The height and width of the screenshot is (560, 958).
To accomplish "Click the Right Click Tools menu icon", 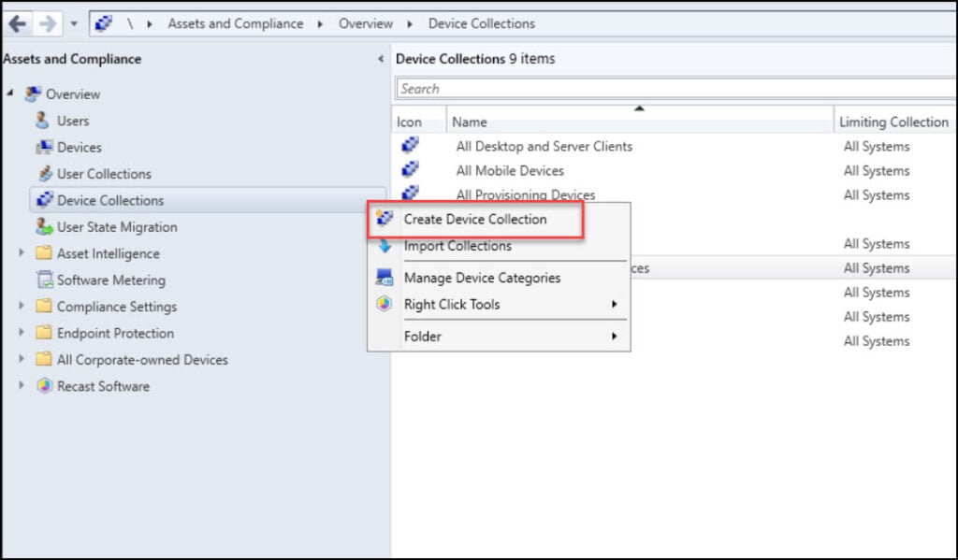I will pyautogui.click(x=384, y=304).
